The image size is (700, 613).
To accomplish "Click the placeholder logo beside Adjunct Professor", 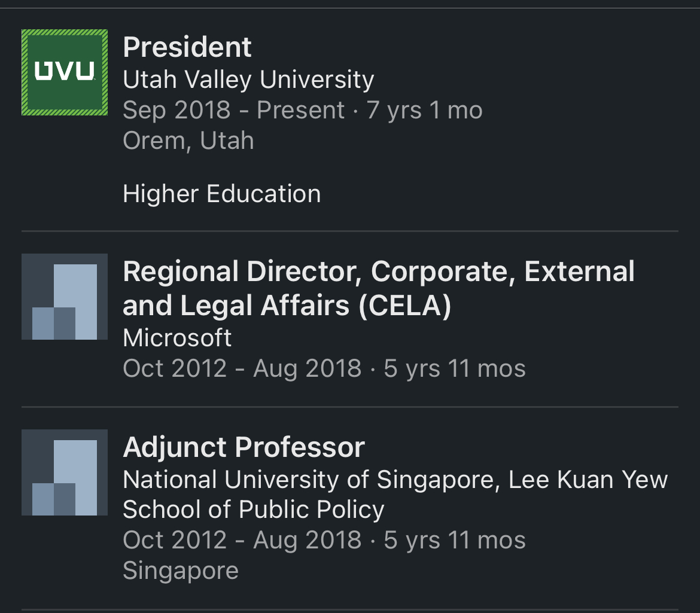I will click(x=65, y=472).
